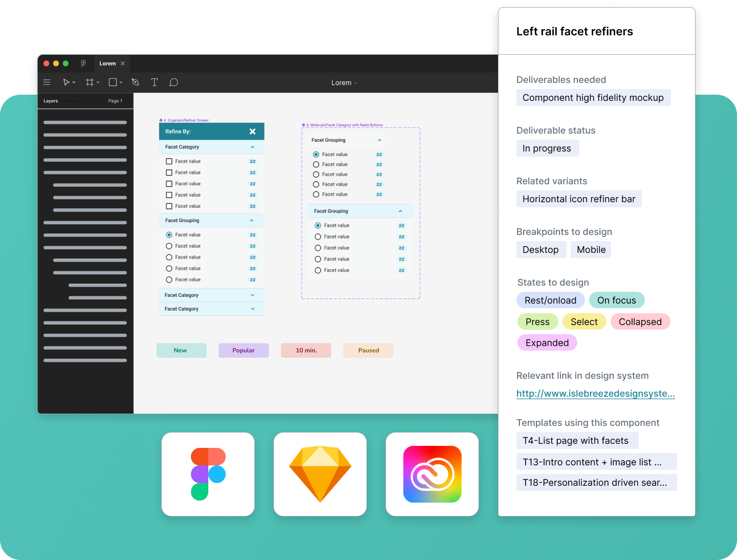Image resolution: width=737 pixels, height=560 pixels.
Task: Select the Frame tool
Action: [90, 82]
